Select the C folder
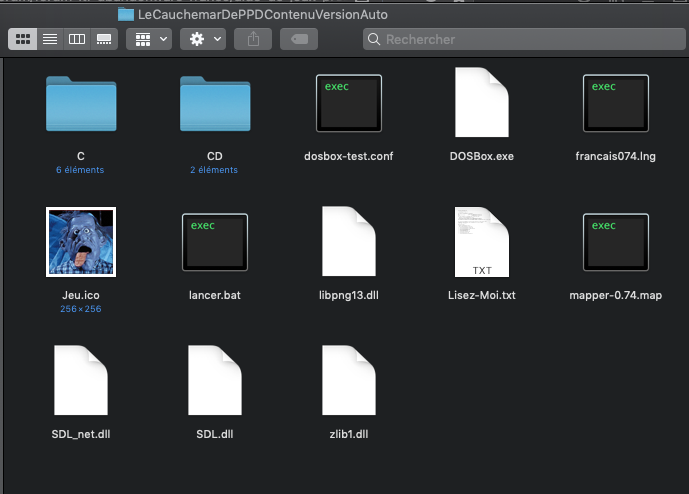 (x=81, y=104)
